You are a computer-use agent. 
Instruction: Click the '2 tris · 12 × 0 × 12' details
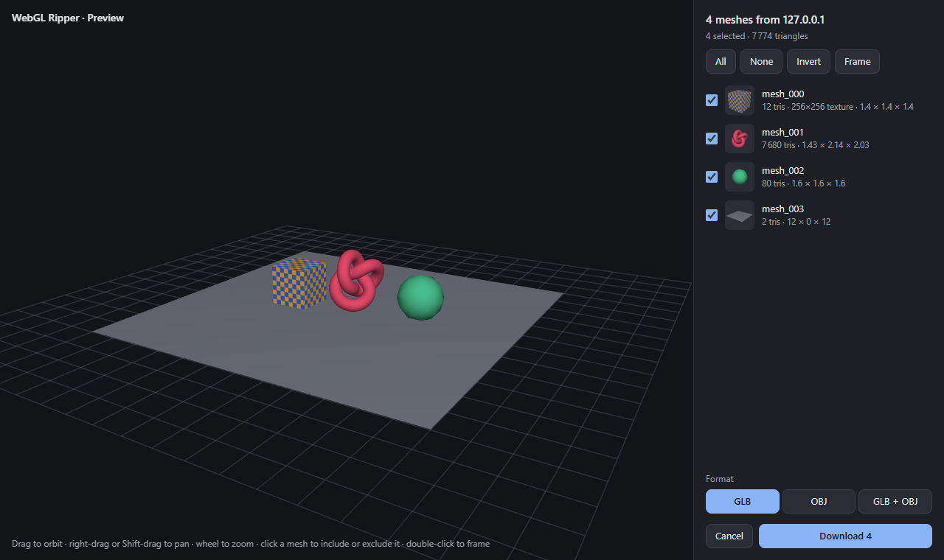796,222
